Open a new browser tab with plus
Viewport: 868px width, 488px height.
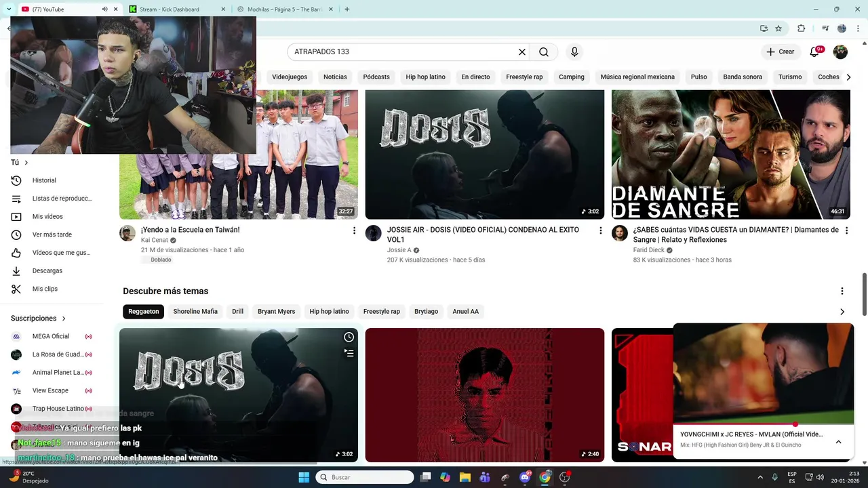pos(347,9)
